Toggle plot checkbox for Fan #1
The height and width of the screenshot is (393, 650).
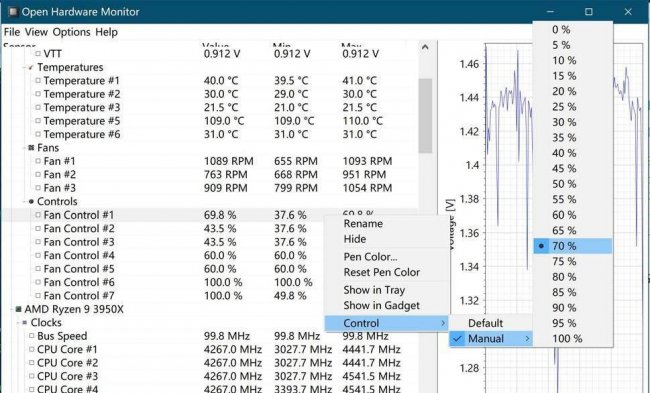pos(38,161)
